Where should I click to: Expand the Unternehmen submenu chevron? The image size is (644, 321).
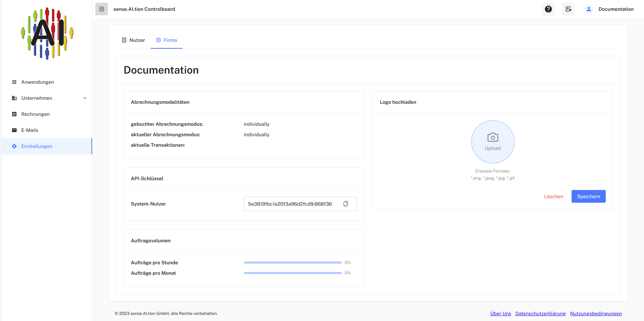[x=85, y=98]
